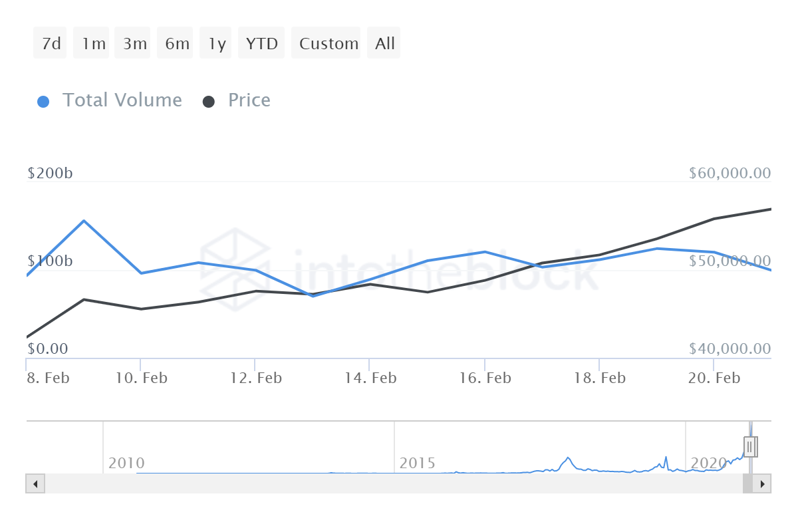798x532 pixels.
Task: Open the Custom date range picker
Action: click(328, 44)
